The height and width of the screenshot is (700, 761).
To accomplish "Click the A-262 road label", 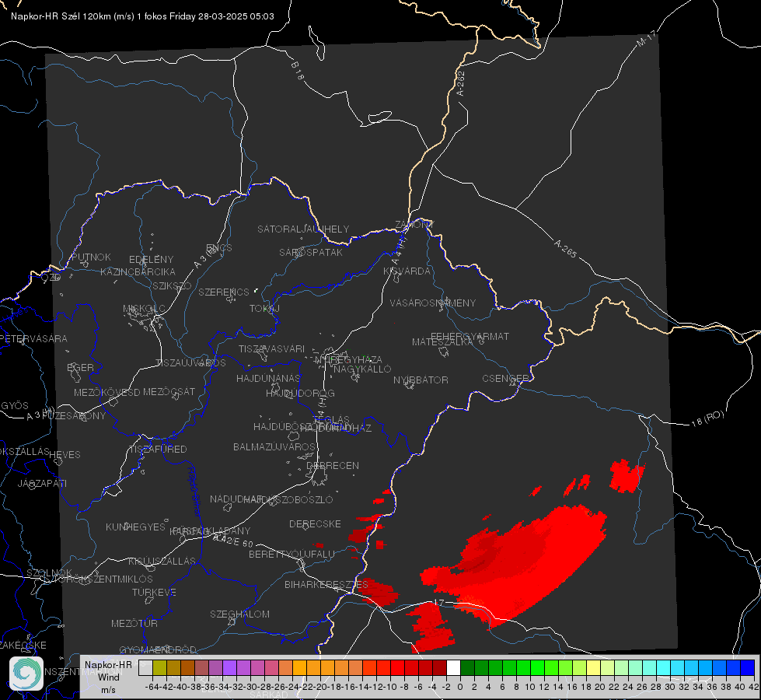I will tap(461, 83).
